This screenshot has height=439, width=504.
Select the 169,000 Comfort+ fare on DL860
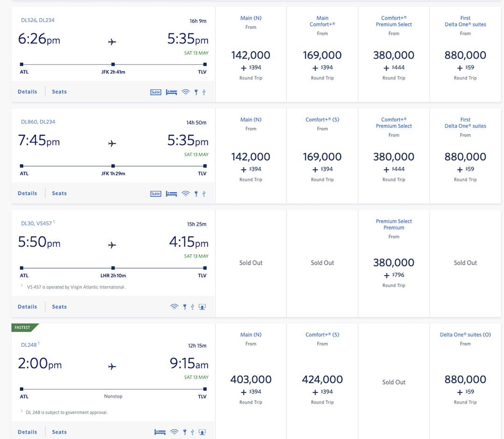pyautogui.click(x=322, y=157)
